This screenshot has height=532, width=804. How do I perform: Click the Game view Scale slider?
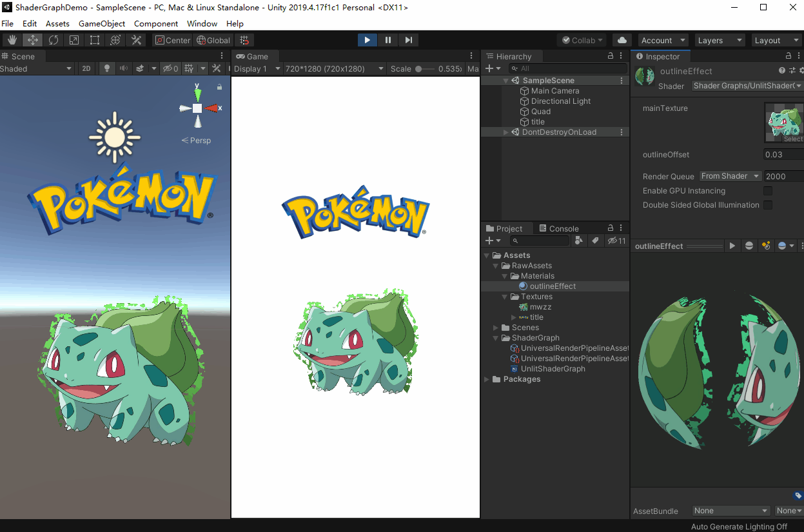click(426, 68)
